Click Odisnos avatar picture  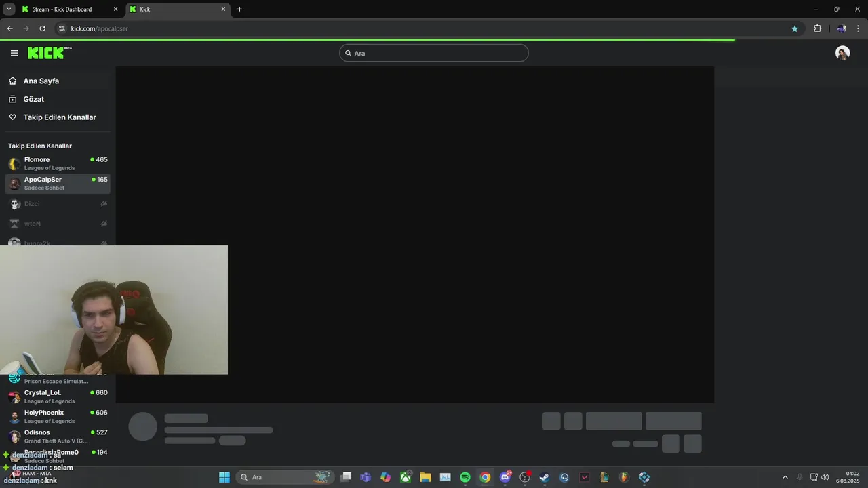click(14, 437)
